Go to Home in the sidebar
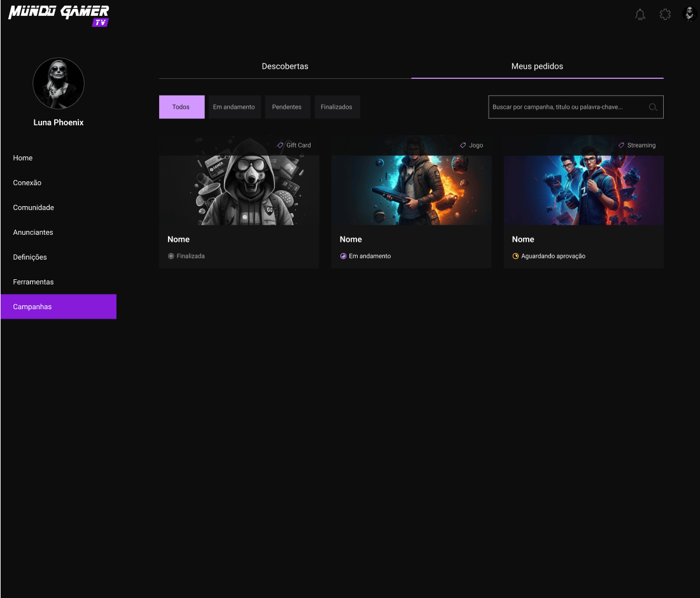700x598 pixels. pyautogui.click(x=23, y=158)
